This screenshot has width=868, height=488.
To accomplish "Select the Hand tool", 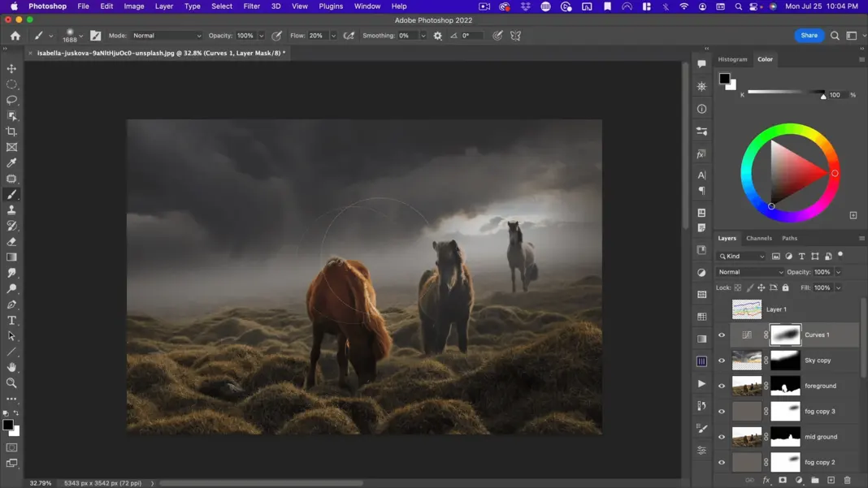I will click(x=11, y=367).
